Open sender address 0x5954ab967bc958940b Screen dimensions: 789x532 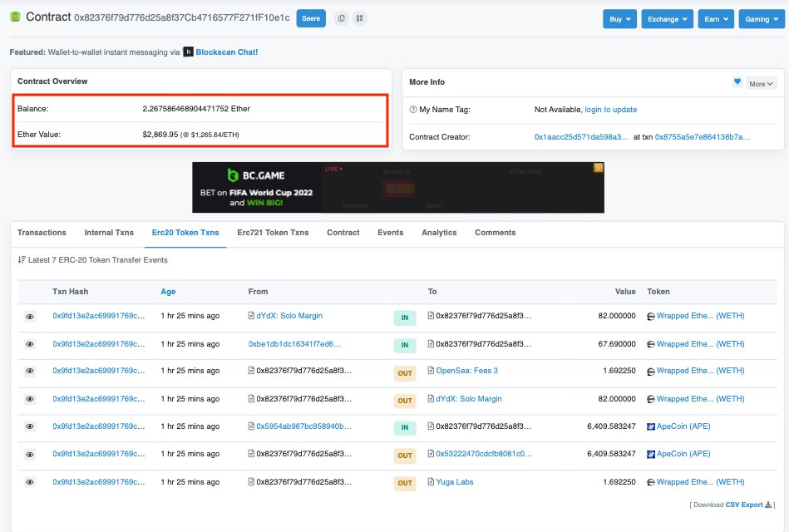(x=304, y=426)
